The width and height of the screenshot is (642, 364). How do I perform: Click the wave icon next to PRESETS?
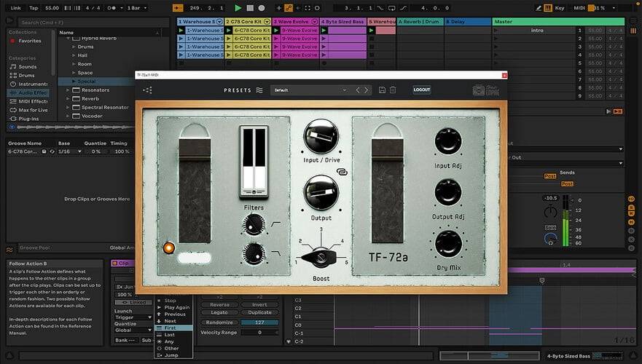[259, 90]
